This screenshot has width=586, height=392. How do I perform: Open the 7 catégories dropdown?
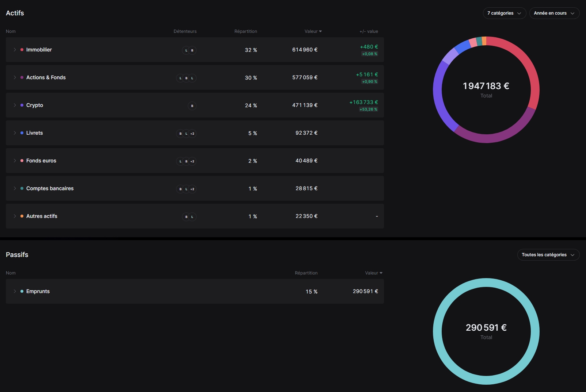coord(504,13)
